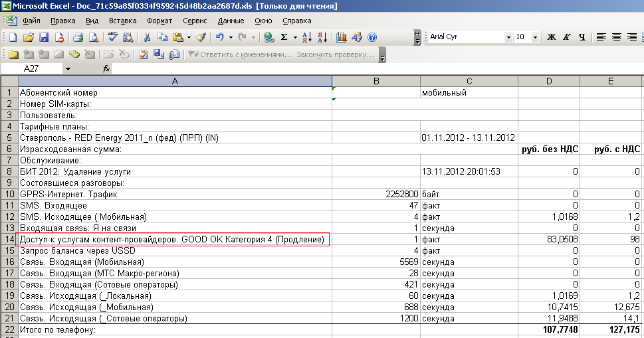Click the formula bar input area
This screenshot has height=338, width=644.
point(378,69)
